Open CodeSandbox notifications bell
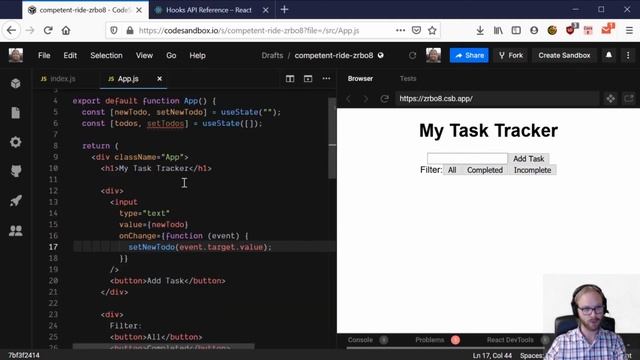The image size is (640, 360). click(x=609, y=55)
